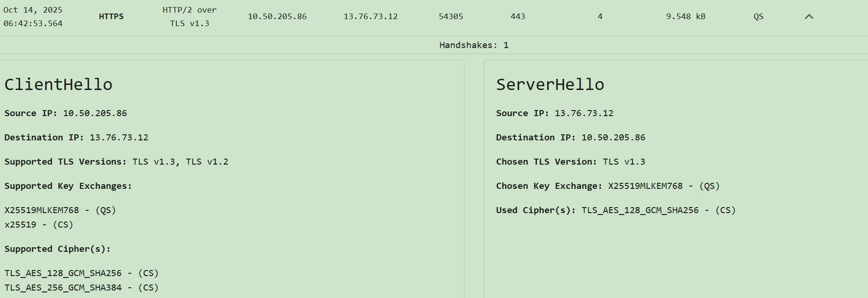Select destination IP 13.76.73.12 in table row

pos(370,16)
